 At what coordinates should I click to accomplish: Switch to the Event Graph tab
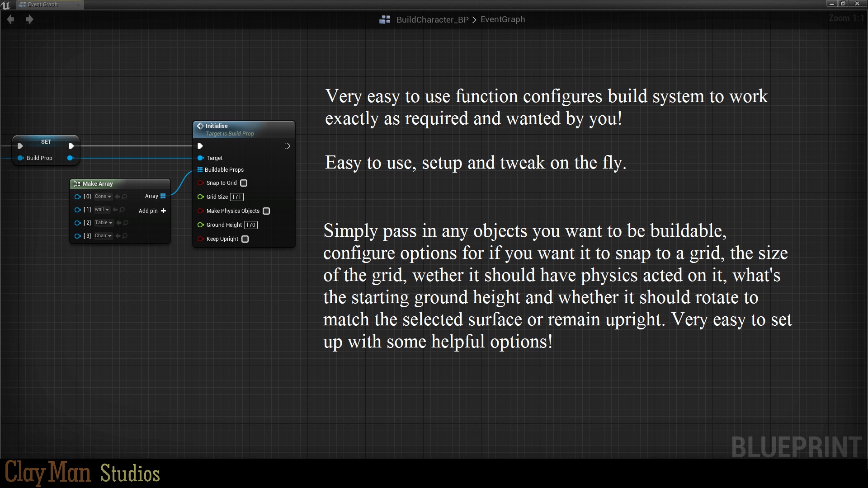point(43,5)
